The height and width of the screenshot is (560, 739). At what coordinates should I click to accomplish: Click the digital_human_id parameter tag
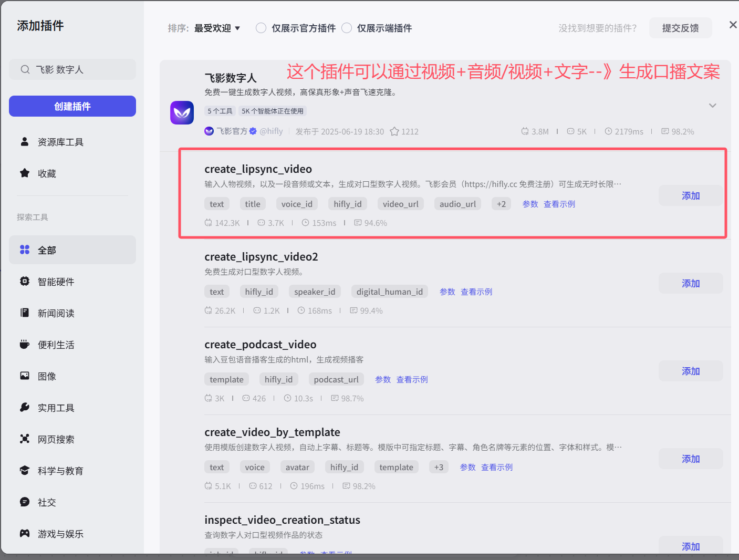(x=389, y=292)
